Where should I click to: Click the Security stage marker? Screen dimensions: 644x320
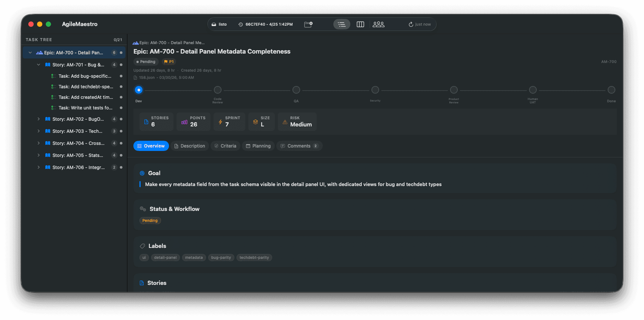click(x=375, y=90)
